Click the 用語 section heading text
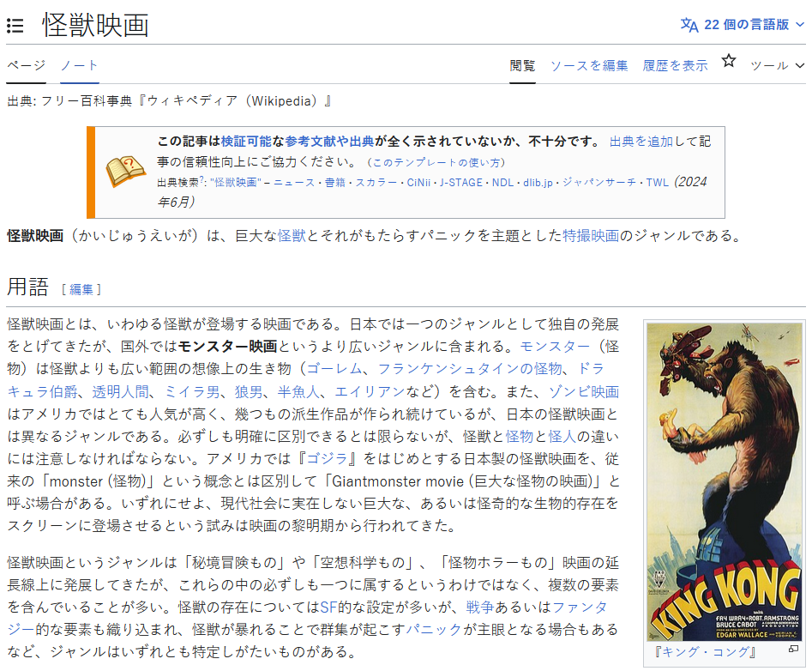Viewport: 812px width, 671px height. point(28,287)
